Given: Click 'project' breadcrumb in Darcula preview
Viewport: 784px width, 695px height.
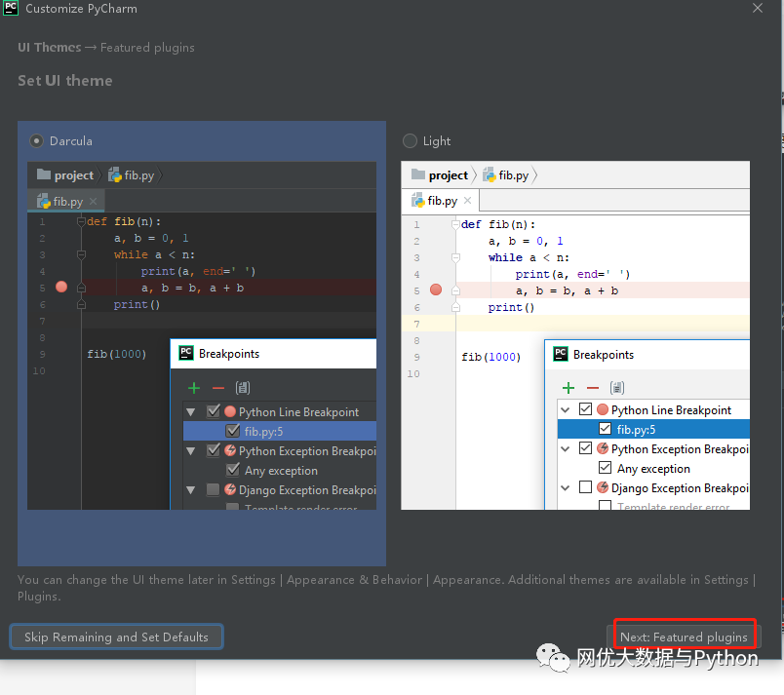Looking at the screenshot, I should (74, 175).
